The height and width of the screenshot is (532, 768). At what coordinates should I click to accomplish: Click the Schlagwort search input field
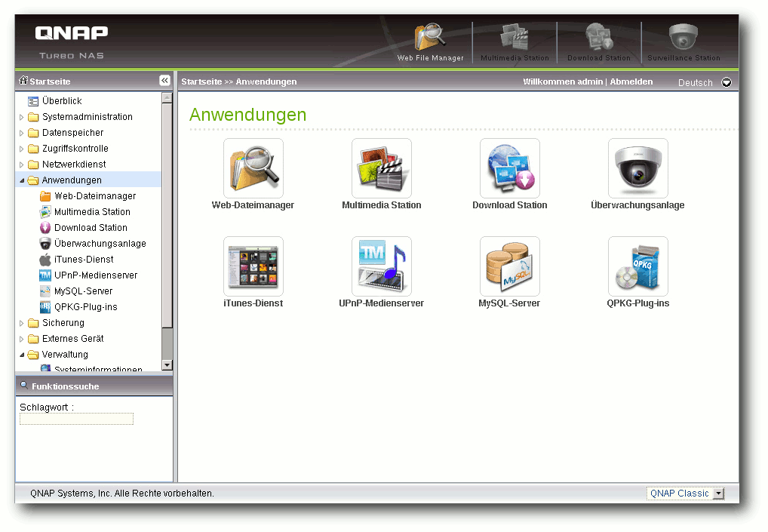[x=76, y=419]
